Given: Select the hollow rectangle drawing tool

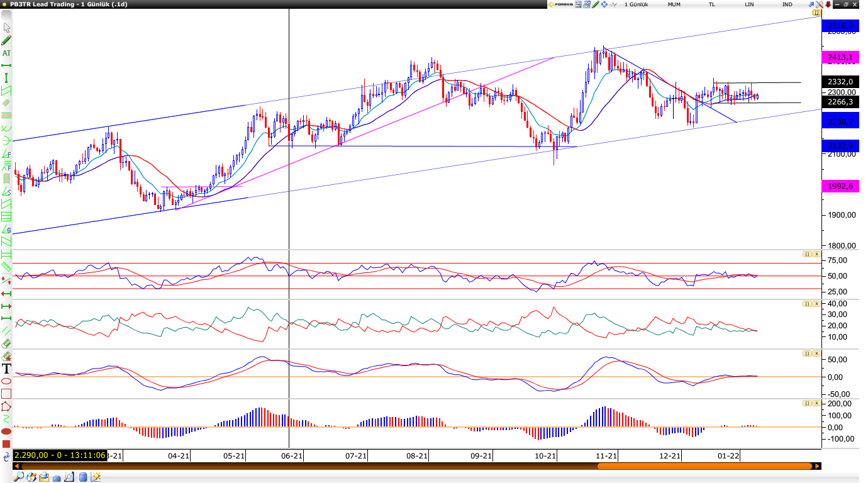Looking at the screenshot, I should pos(7,394).
